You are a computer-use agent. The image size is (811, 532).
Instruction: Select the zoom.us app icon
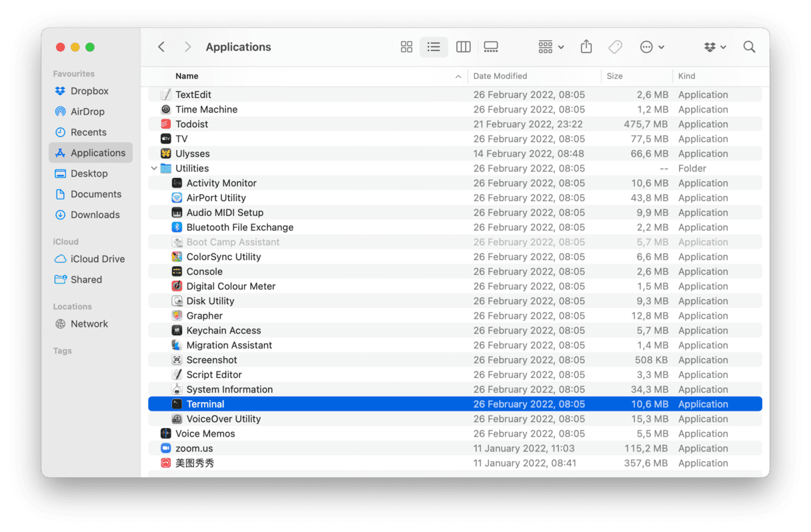point(166,448)
